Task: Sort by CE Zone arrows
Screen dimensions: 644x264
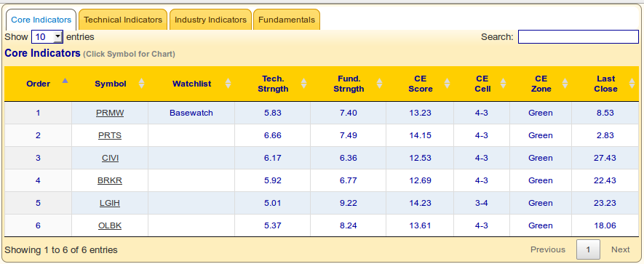Action: click(x=565, y=84)
